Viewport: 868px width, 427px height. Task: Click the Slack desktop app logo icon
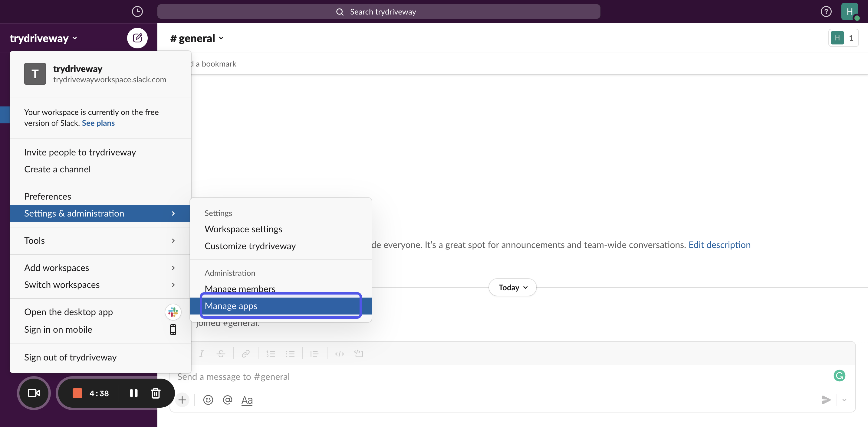[x=173, y=312]
